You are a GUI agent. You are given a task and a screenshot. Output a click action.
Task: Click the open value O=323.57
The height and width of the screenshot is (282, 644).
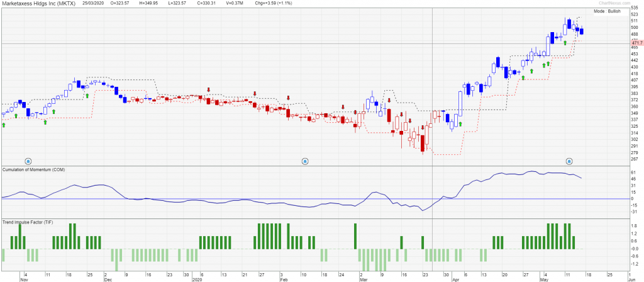click(120, 3)
